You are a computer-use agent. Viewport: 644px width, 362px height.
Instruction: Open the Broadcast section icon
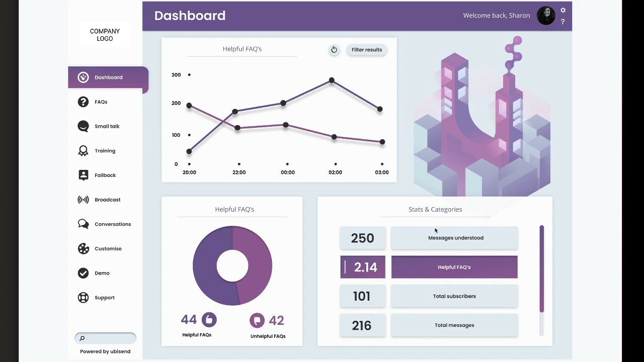pyautogui.click(x=83, y=200)
